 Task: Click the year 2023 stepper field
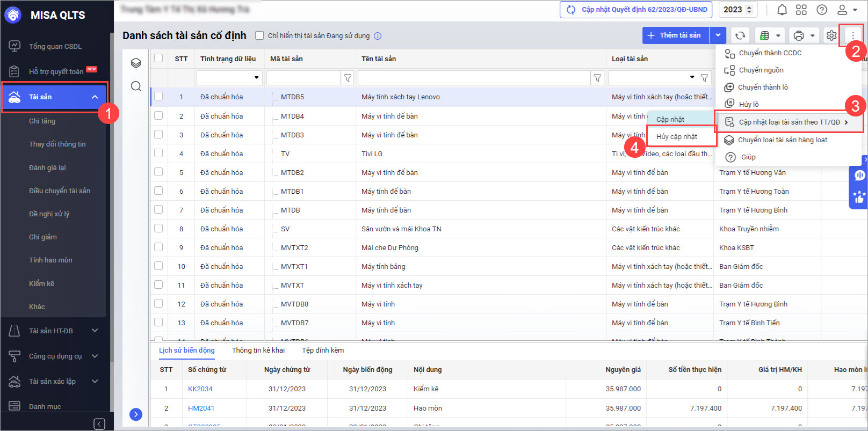click(x=737, y=10)
